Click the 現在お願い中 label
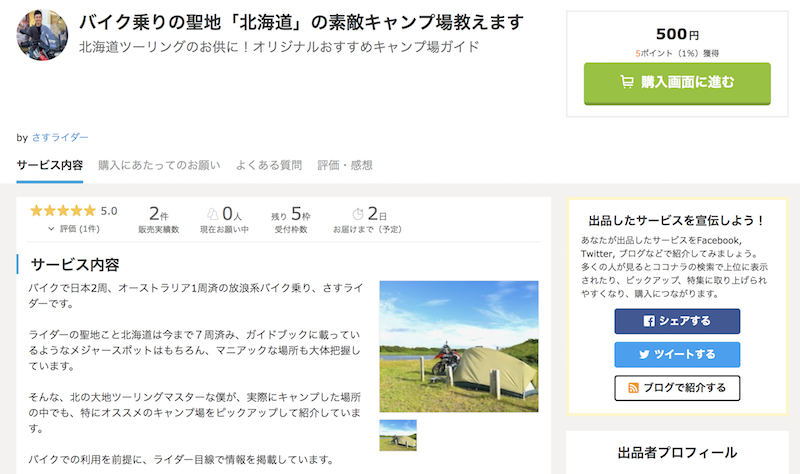 click(224, 230)
